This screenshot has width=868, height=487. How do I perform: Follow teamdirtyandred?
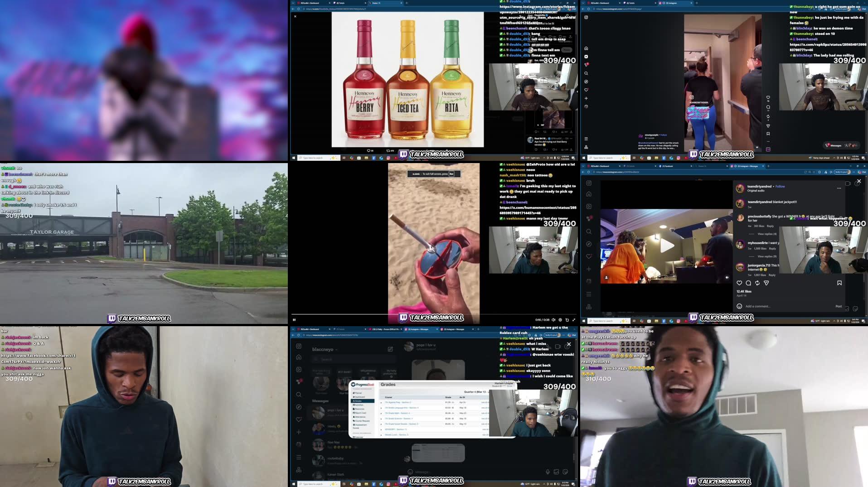780,186
